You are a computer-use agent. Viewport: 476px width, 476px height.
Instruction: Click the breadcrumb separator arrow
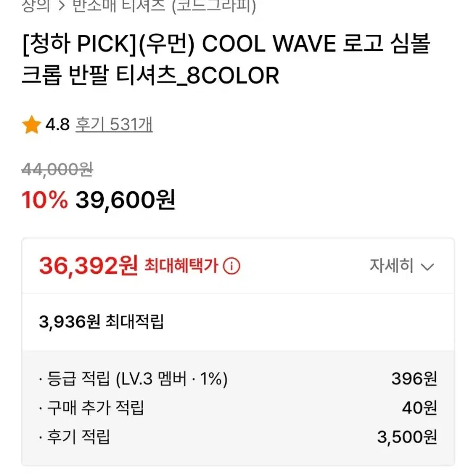61,6
